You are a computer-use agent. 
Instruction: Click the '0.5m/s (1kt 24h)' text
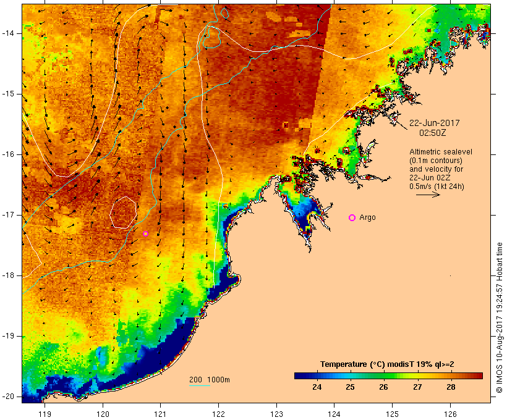[437, 187]
